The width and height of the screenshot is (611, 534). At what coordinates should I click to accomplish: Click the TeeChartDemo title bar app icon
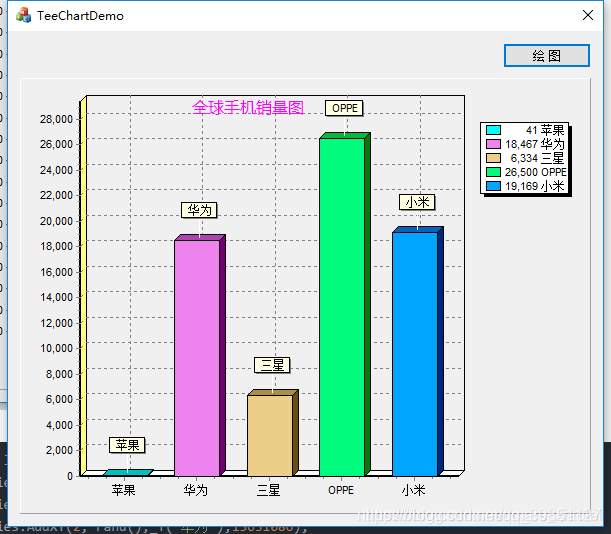coord(23,15)
